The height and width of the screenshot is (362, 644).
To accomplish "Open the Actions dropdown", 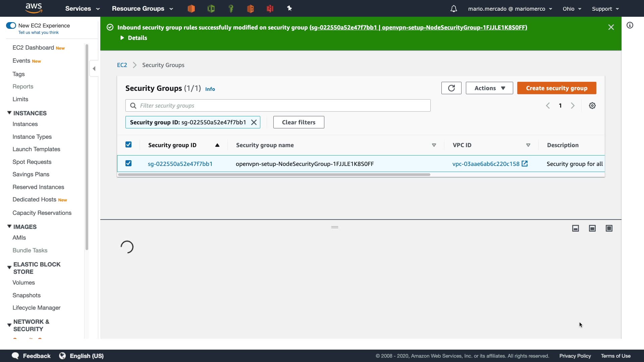I will [489, 88].
